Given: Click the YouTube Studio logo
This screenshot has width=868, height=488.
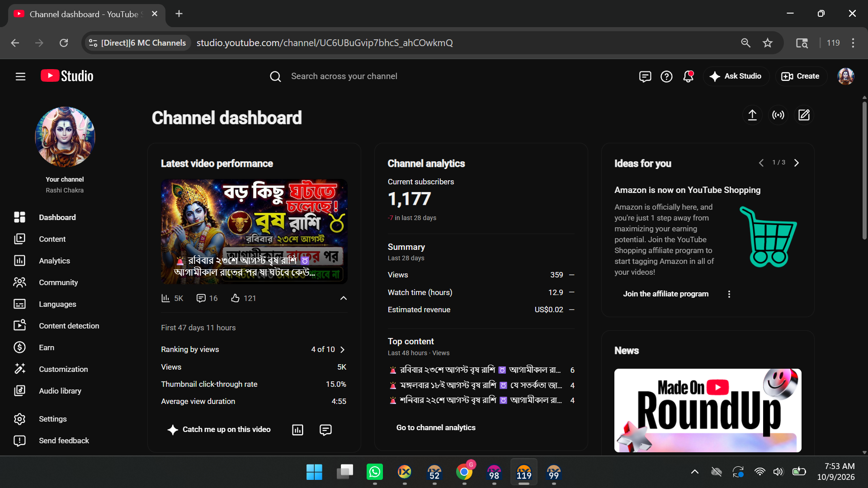Looking at the screenshot, I should (67, 76).
